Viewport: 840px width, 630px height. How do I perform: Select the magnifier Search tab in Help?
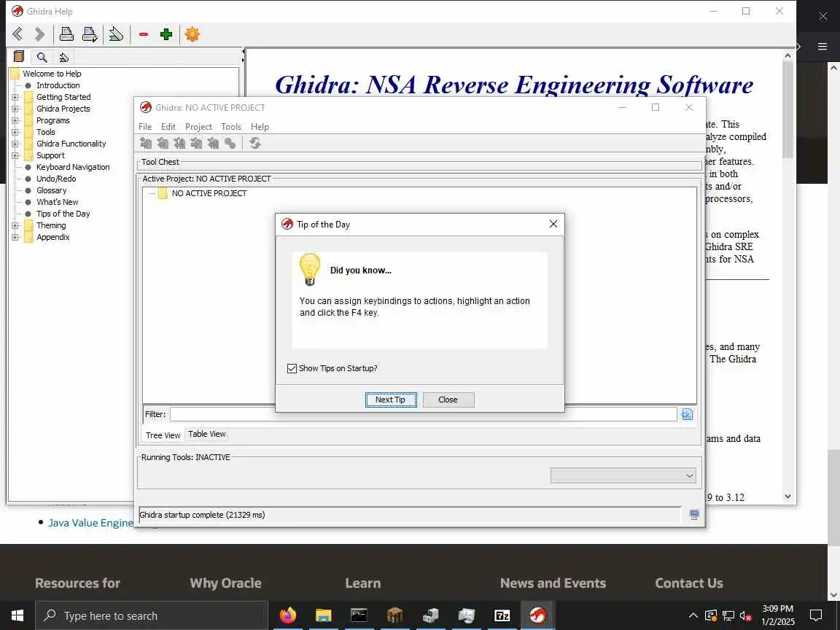tap(42, 57)
